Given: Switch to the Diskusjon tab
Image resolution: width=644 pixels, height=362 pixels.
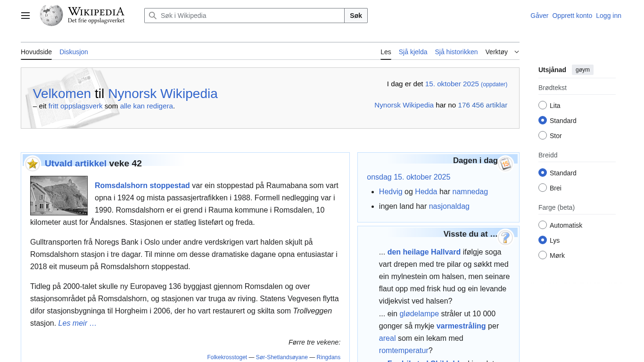Looking at the screenshot, I should (74, 52).
